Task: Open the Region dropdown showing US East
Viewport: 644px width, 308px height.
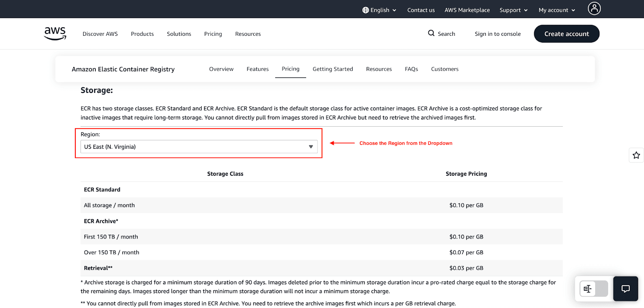Action: click(x=199, y=147)
